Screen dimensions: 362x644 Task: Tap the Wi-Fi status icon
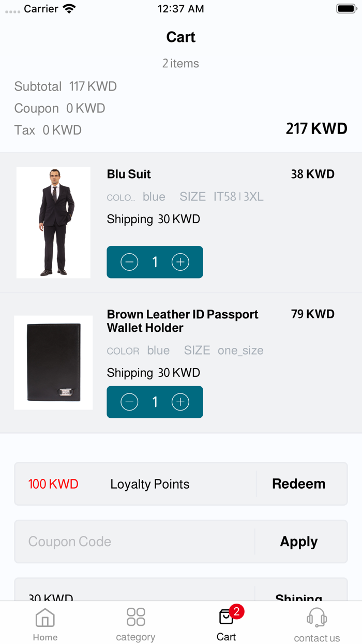pos(69,9)
